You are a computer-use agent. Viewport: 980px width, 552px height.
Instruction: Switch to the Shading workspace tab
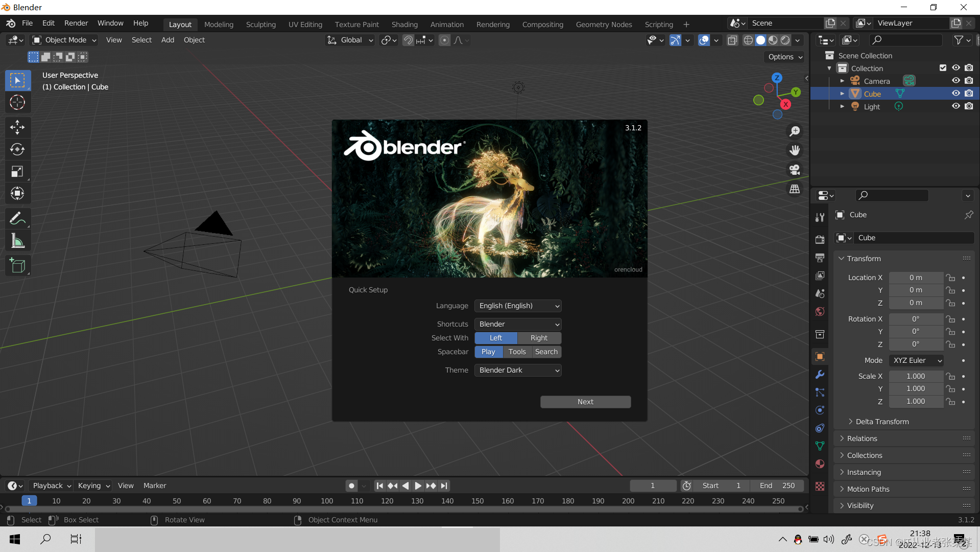pos(404,24)
